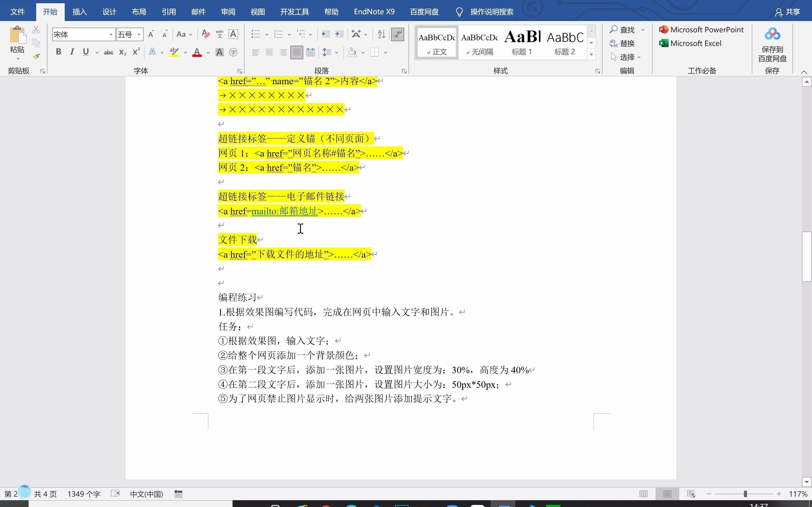This screenshot has width=812, height=507.
Task: Click the yellow text highlight color button
Action: (x=174, y=52)
